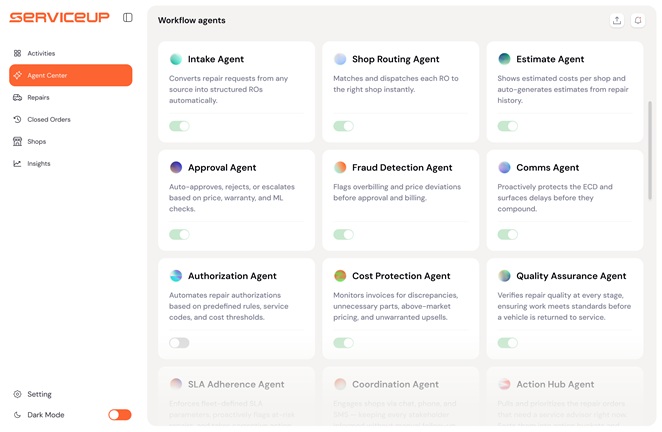Click the Activities grid icon

click(x=17, y=53)
